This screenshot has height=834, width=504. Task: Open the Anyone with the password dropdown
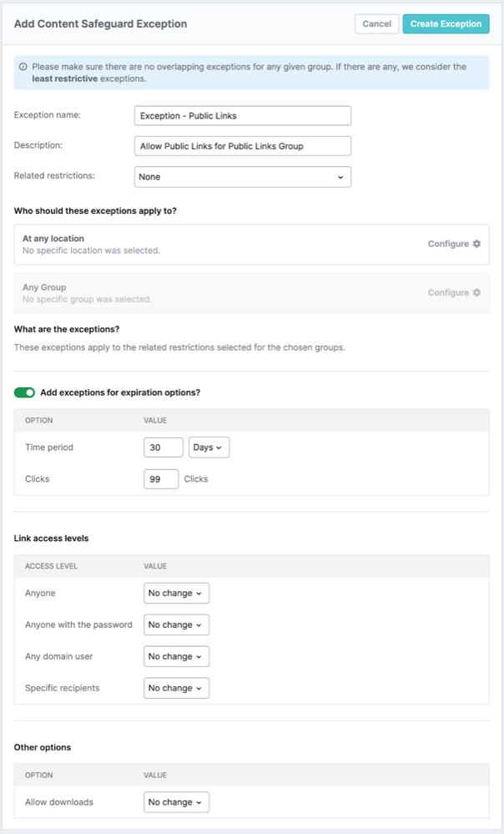(176, 624)
